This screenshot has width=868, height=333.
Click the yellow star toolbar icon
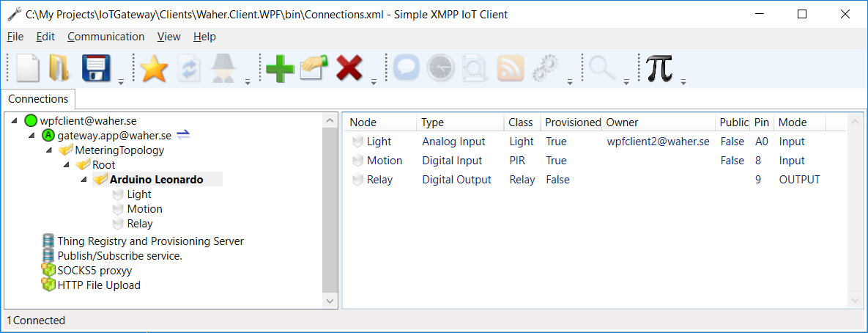(154, 68)
